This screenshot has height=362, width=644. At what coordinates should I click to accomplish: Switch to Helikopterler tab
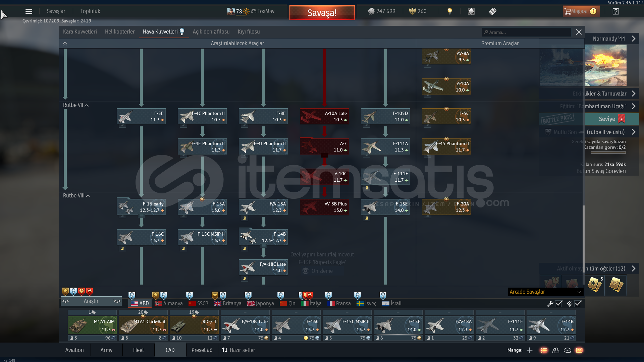(x=120, y=32)
